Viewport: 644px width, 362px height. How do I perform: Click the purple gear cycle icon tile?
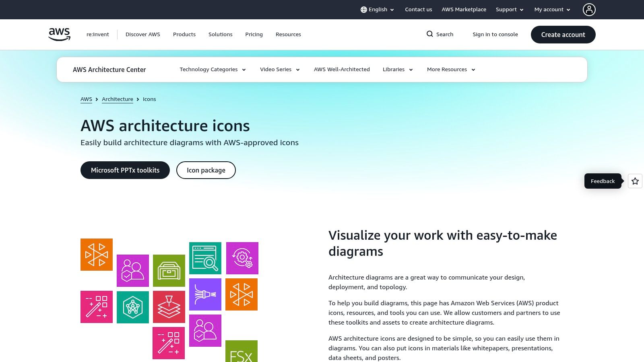242,258
